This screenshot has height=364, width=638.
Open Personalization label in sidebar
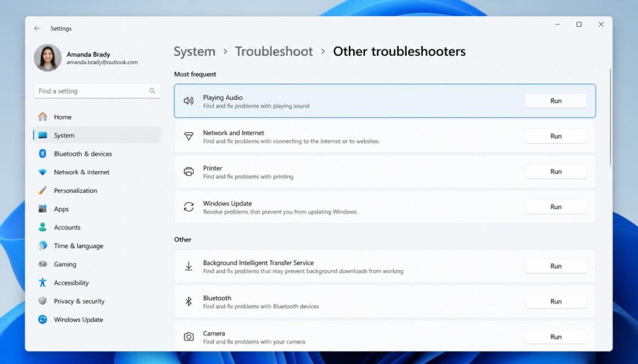tap(75, 190)
